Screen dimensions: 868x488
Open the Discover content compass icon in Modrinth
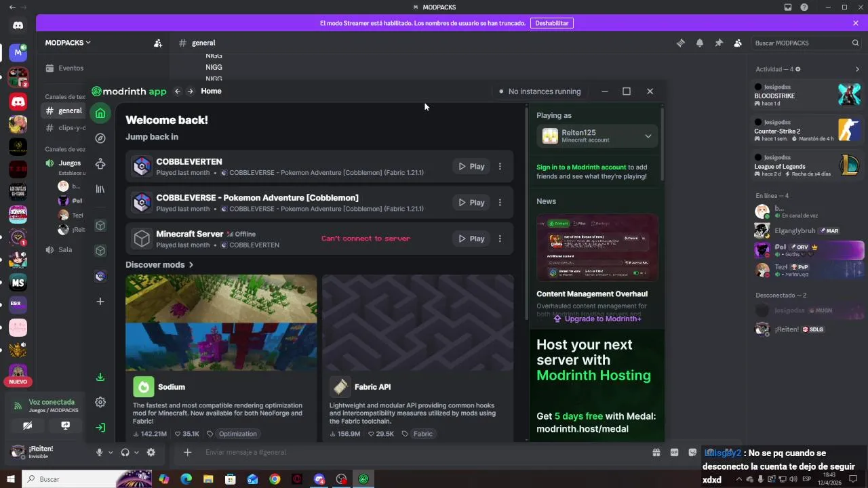(100, 138)
